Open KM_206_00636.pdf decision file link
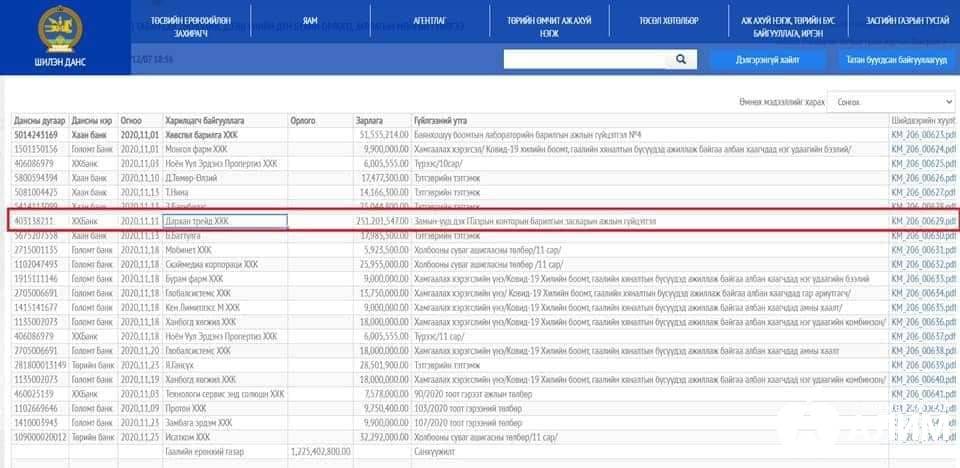960x468 pixels. tap(924, 322)
